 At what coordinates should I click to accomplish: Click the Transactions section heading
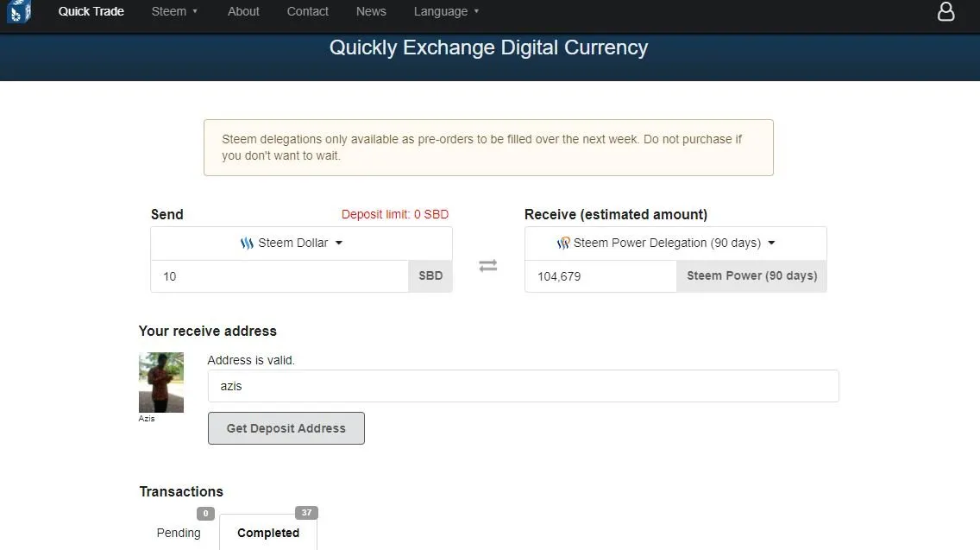[181, 492]
